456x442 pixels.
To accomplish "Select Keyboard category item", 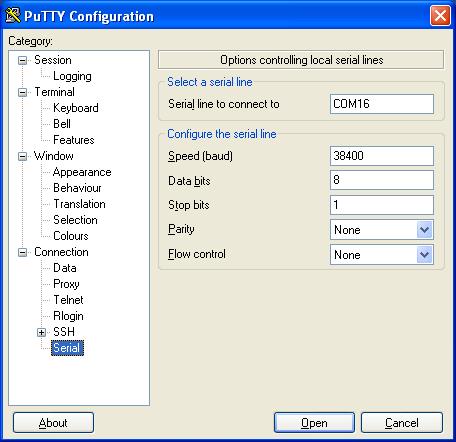I will coord(76,108).
